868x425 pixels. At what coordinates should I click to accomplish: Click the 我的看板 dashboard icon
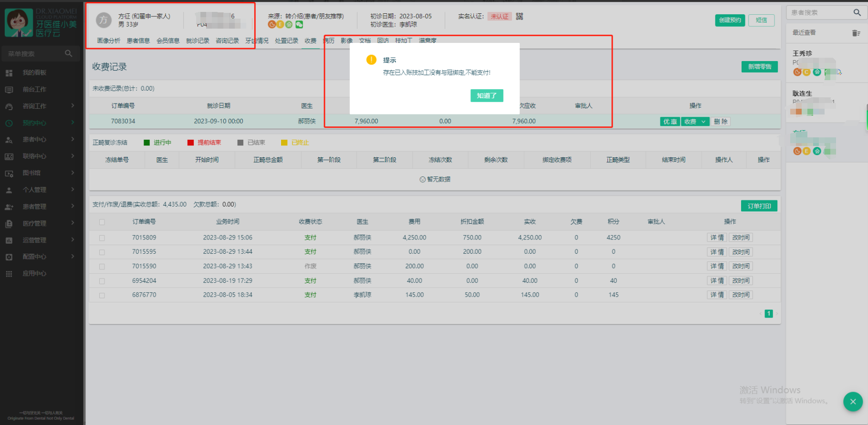click(x=9, y=73)
